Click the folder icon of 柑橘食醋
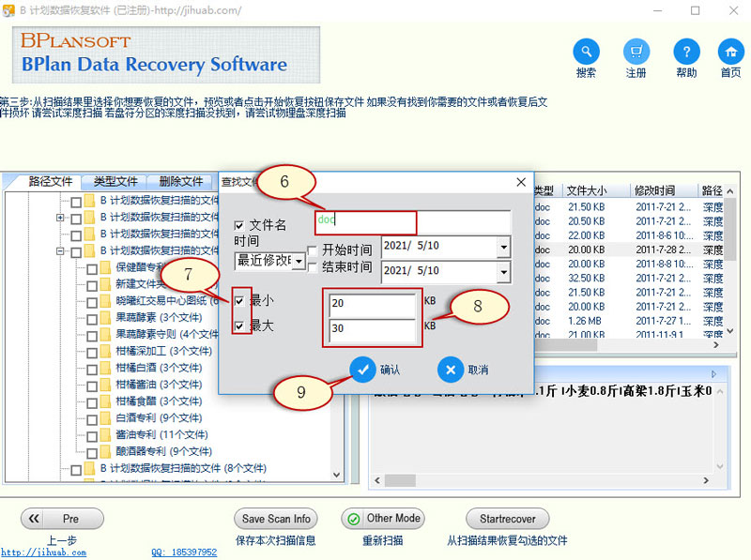This screenshot has width=751, height=560. pos(106,402)
